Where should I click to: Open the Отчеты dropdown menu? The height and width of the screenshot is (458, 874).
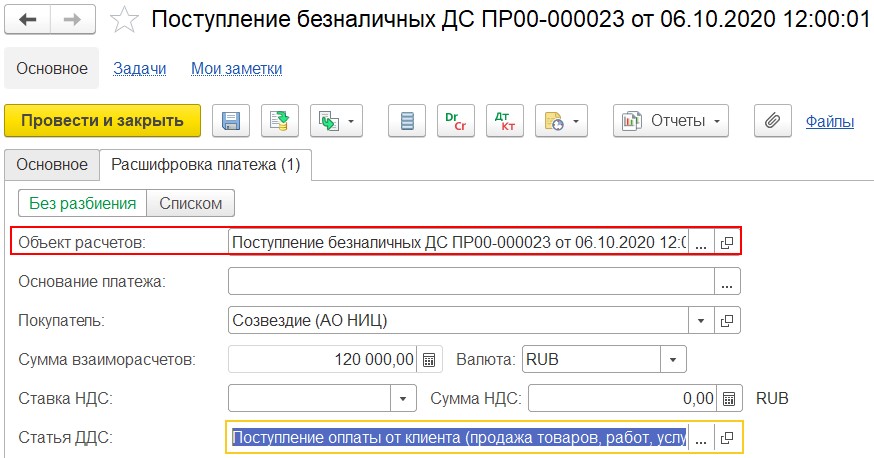coord(671,121)
